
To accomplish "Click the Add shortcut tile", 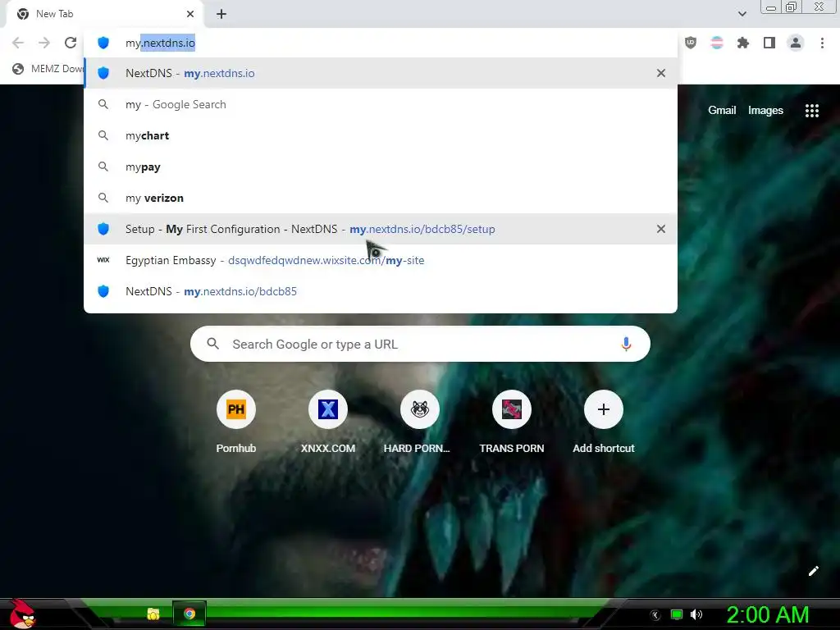I will click(603, 422).
